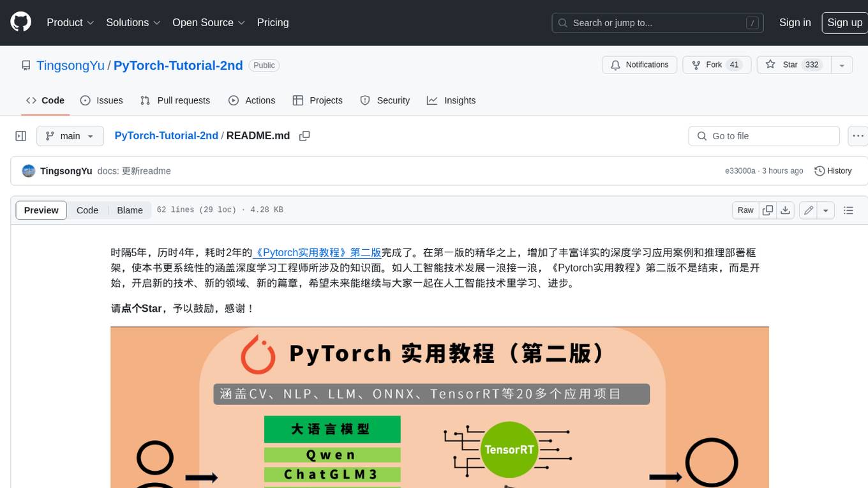This screenshot has width=868, height=488.
Task: Star the repository
Action: [x=793, y=65]
